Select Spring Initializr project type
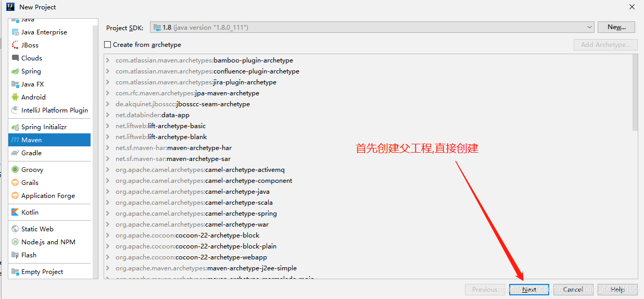This screenshot has height=299, width=644. (x=49, y=127)
